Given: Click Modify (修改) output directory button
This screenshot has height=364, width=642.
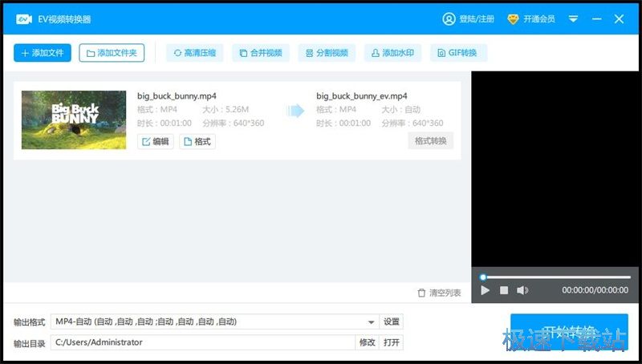Looking at the screenshot, I should 367,342.
